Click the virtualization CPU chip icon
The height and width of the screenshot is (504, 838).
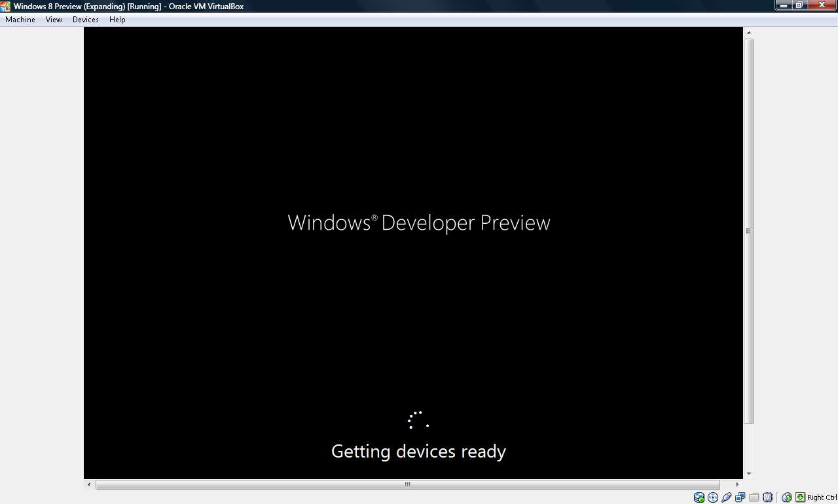[x=768, y=497]
